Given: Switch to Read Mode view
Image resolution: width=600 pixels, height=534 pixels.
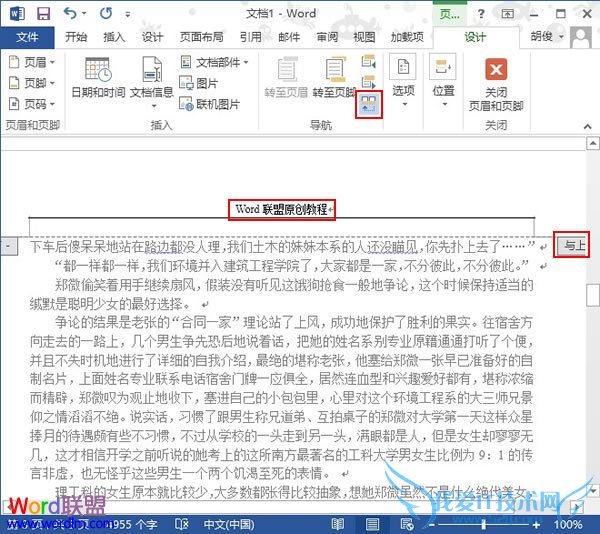Looking at the screenshot, I should 338,524.
